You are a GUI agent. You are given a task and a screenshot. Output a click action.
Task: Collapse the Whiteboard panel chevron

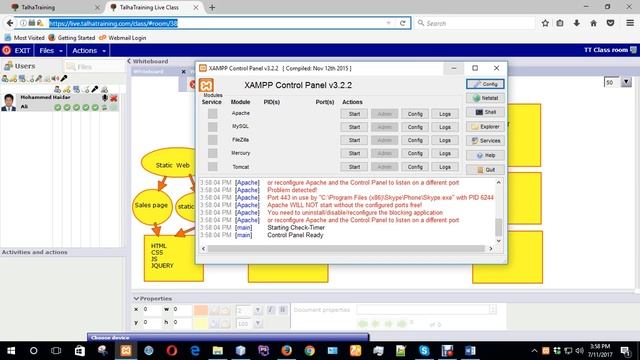click(129, 61)
